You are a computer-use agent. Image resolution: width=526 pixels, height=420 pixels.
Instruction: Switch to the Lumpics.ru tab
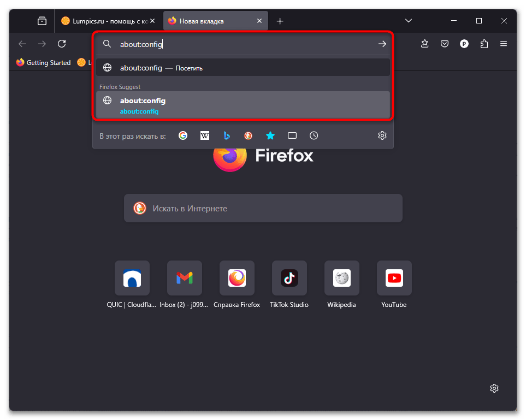108,21
